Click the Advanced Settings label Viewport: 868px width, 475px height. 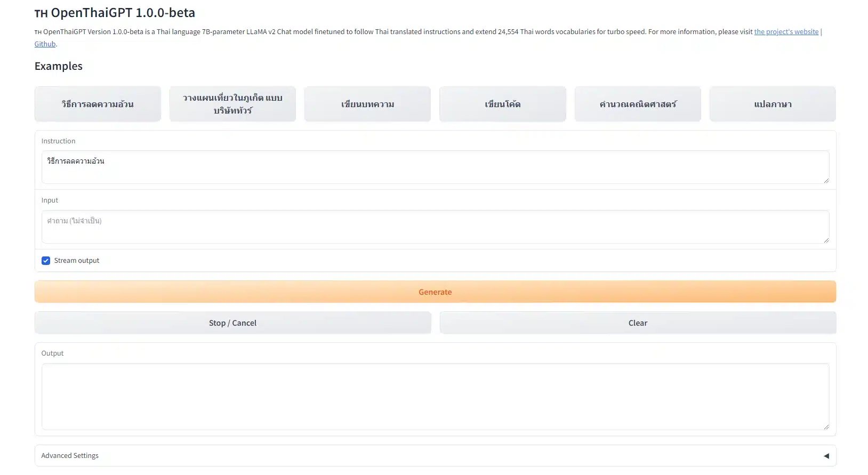click(70, 456)
